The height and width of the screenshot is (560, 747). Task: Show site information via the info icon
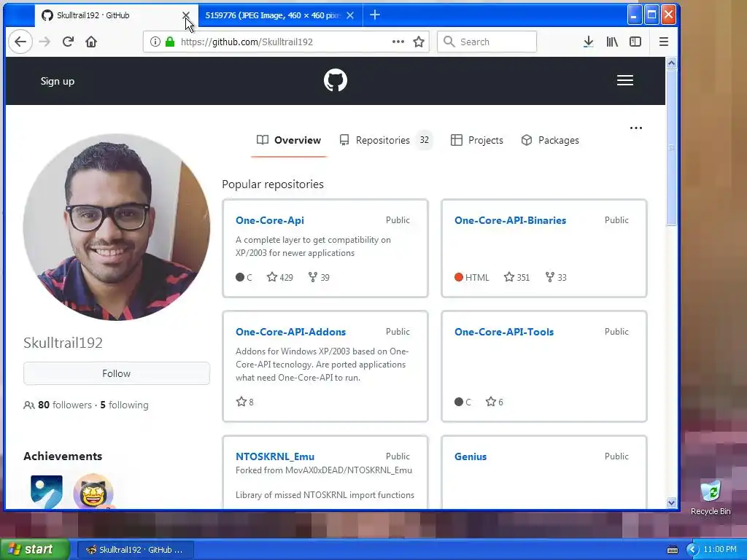click(155, 42)
